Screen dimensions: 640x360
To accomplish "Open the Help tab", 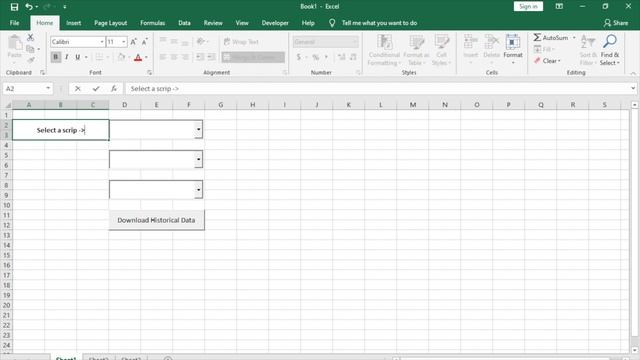I will [308, 23].
